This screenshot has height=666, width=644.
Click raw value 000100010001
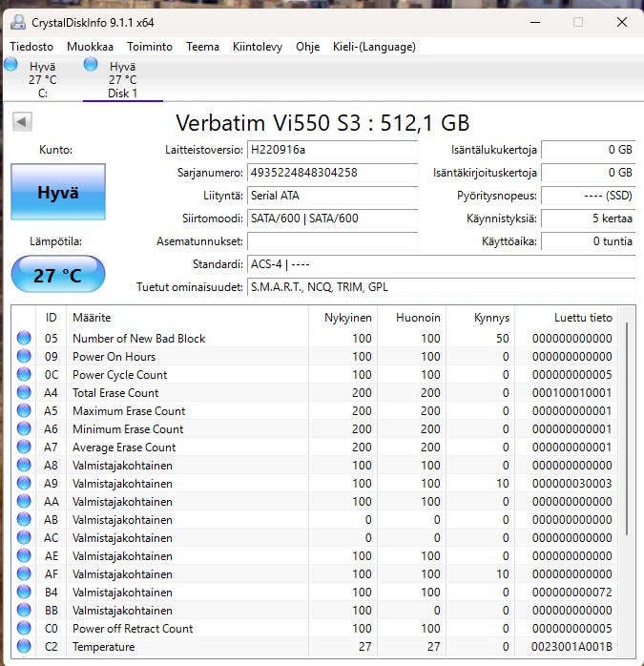[571, 392]
